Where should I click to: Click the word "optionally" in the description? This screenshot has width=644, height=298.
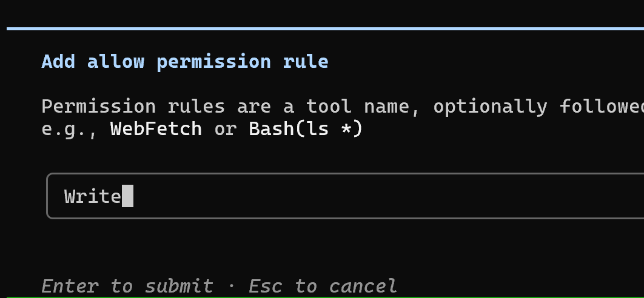(491, 107)
